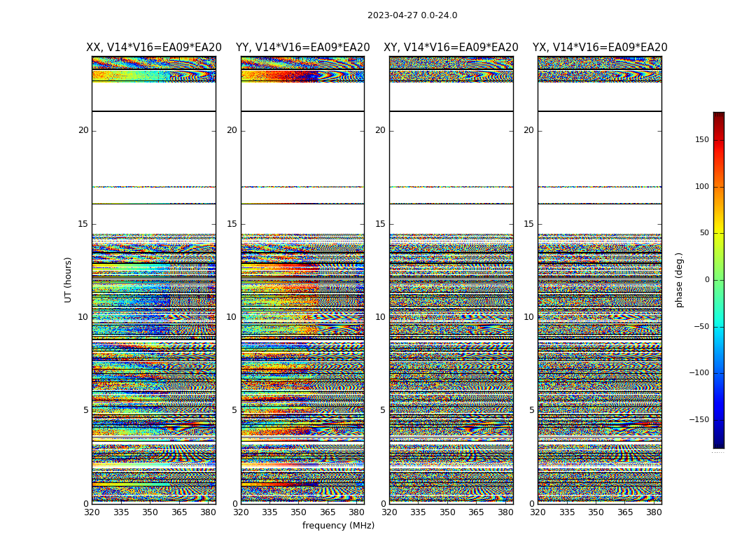Viewport: 735px width, 560px height.
Task: Click the '350' frequency tick under XX panel
Action: pos(150,512)
